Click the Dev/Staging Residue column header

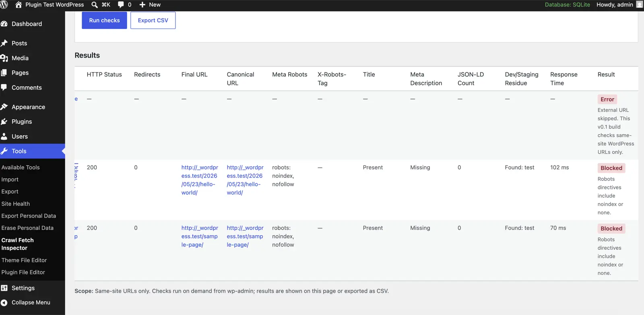(x=522, y=79)
